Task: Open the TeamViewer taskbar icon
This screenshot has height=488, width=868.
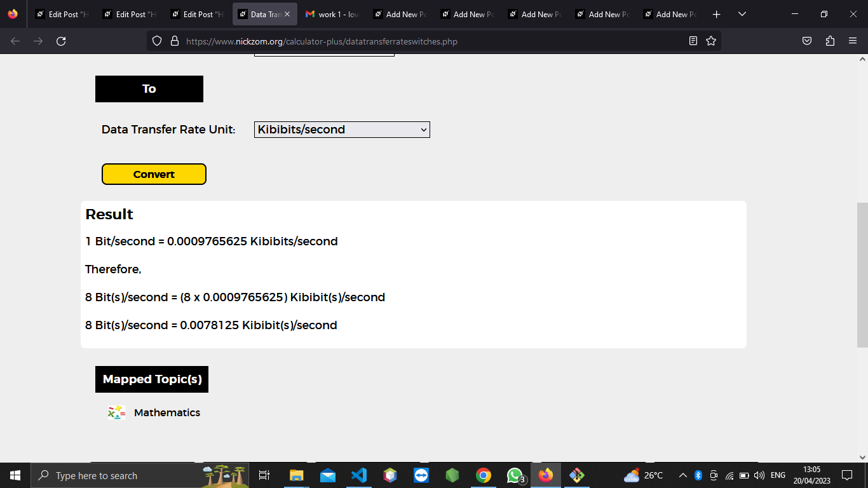Action: 421,475
